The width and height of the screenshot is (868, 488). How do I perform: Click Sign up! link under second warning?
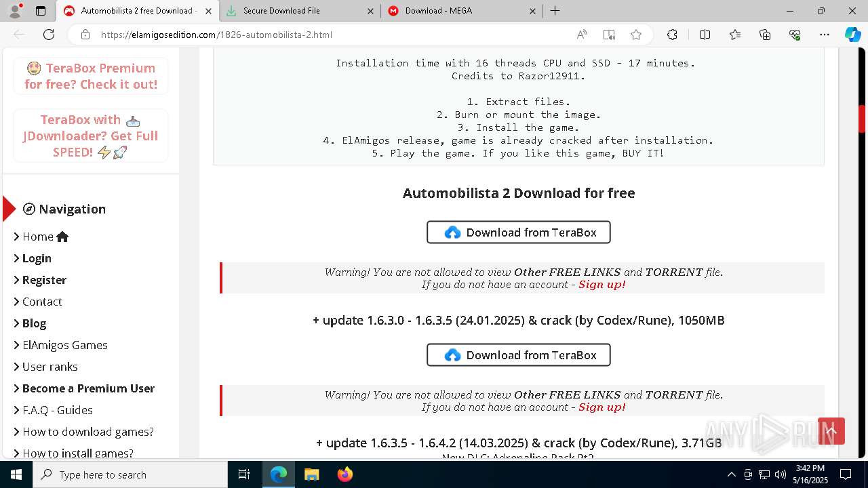601,407
